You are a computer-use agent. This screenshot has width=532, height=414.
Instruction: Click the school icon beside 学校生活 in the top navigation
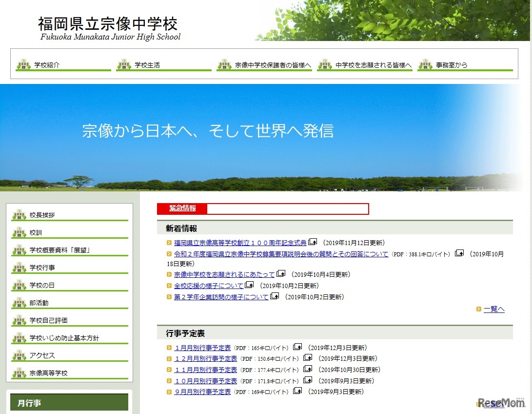coord(123,63)
